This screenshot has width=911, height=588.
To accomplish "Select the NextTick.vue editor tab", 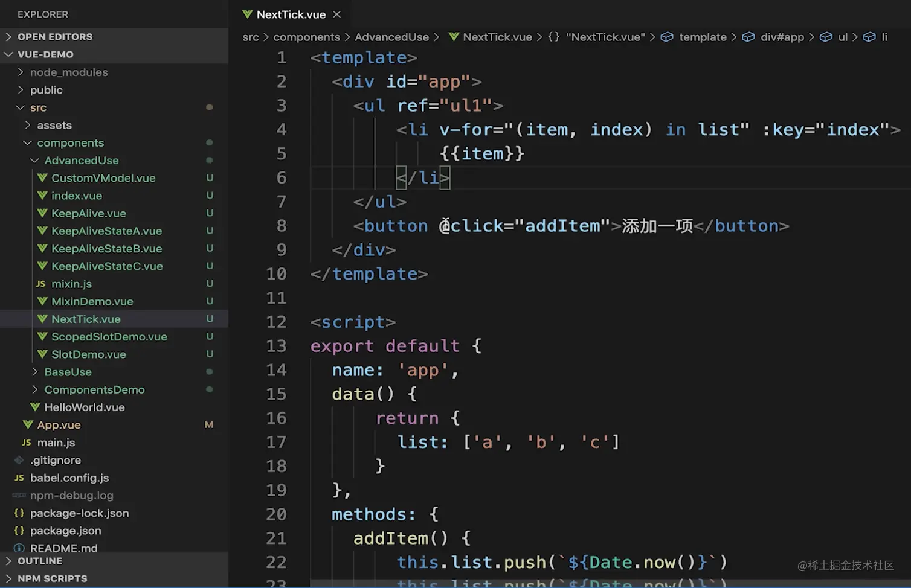I will click(291, 14).
